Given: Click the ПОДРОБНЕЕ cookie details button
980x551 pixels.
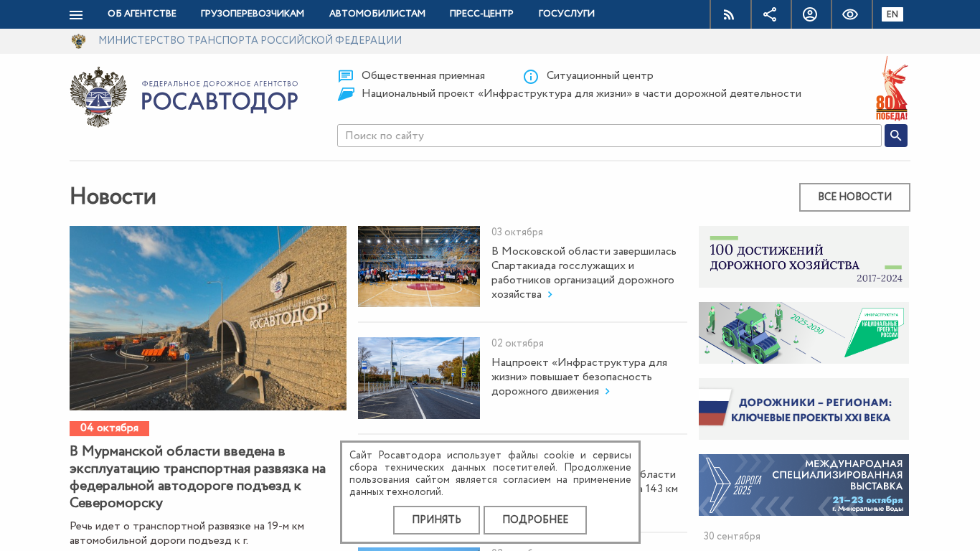Looking at the screenshot, I should pos(535,520).
